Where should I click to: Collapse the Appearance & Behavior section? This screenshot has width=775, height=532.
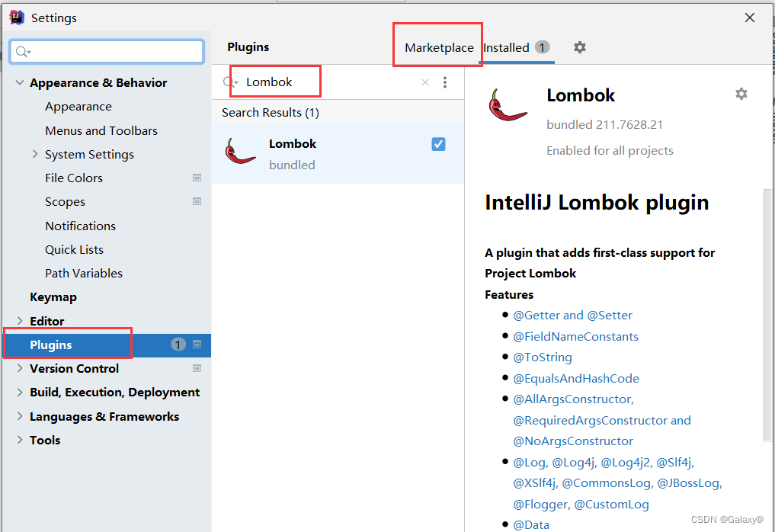click(x=20, y=82)
